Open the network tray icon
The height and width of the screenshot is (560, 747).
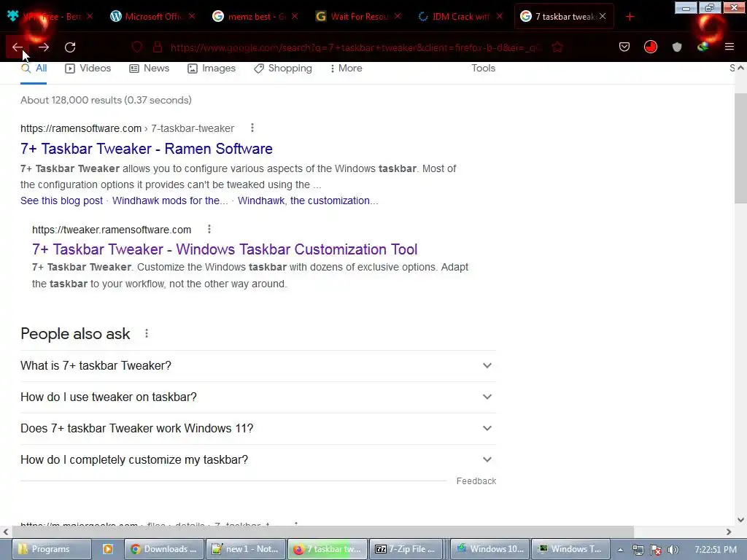coord(638,550)
